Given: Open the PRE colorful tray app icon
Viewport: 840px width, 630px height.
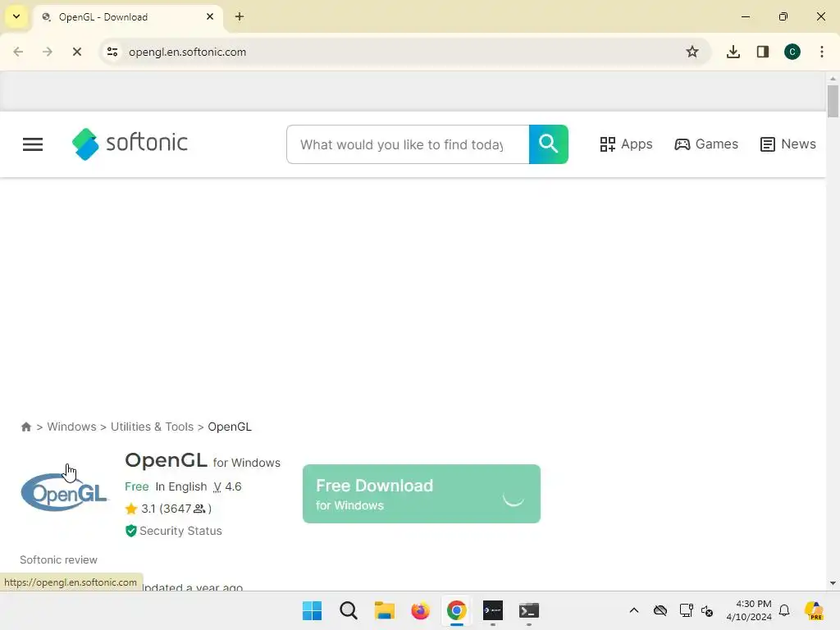Looking at the screenshot, I should click(814, 610).
